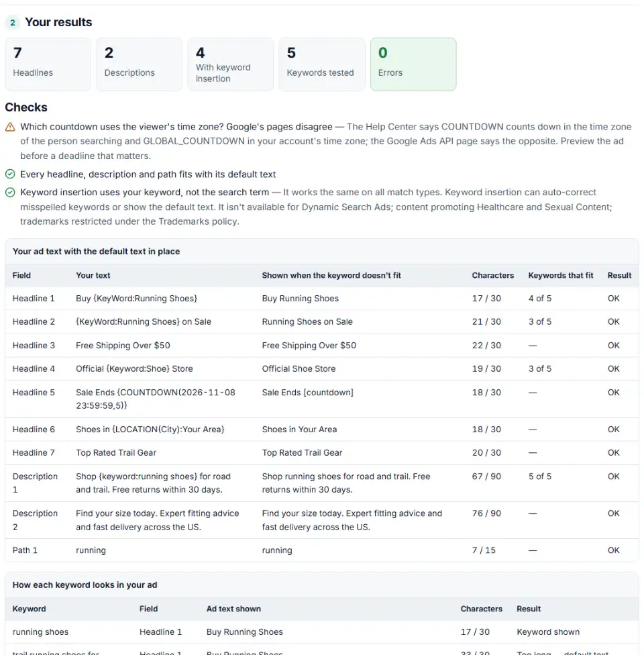This screenshot has height=655, width=644.
Task: Click 'Shoes in {LOCATION(City):Your Area}' cell
Action: pyautogui.click(x=150, y=430)
